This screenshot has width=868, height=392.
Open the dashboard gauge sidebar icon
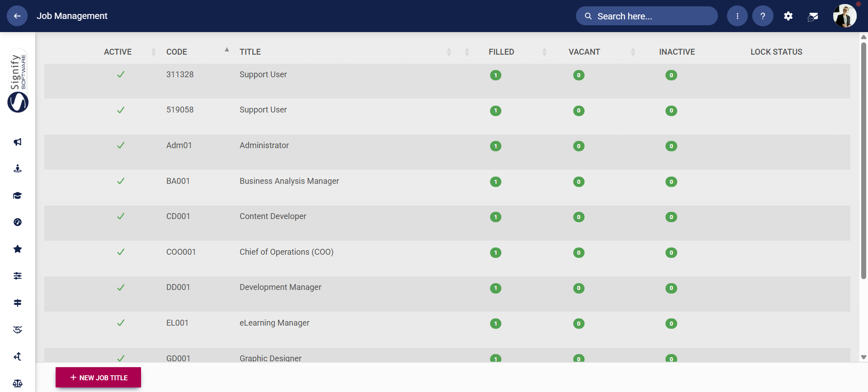(18, 222)
